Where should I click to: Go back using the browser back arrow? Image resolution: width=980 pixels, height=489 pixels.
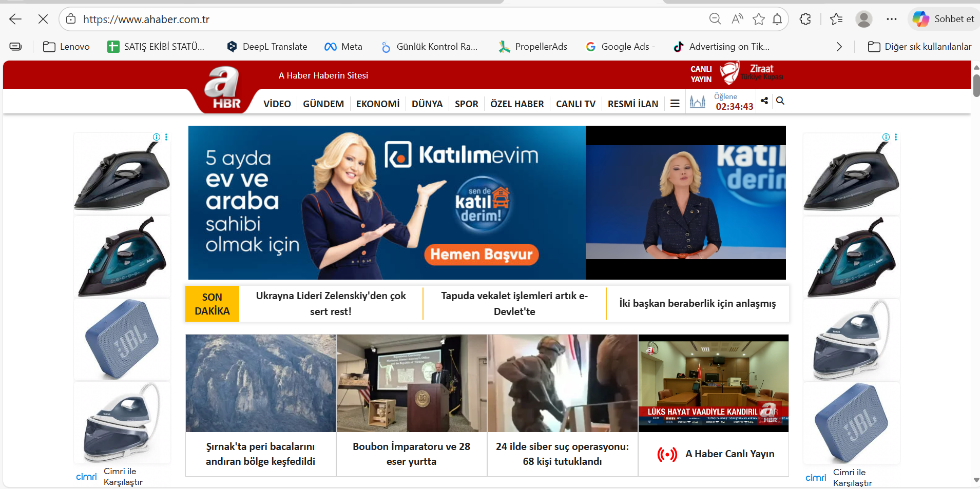[15, 19]
